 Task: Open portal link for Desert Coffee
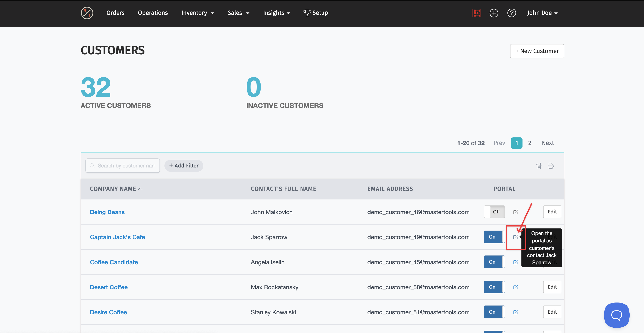pos(515,287)
